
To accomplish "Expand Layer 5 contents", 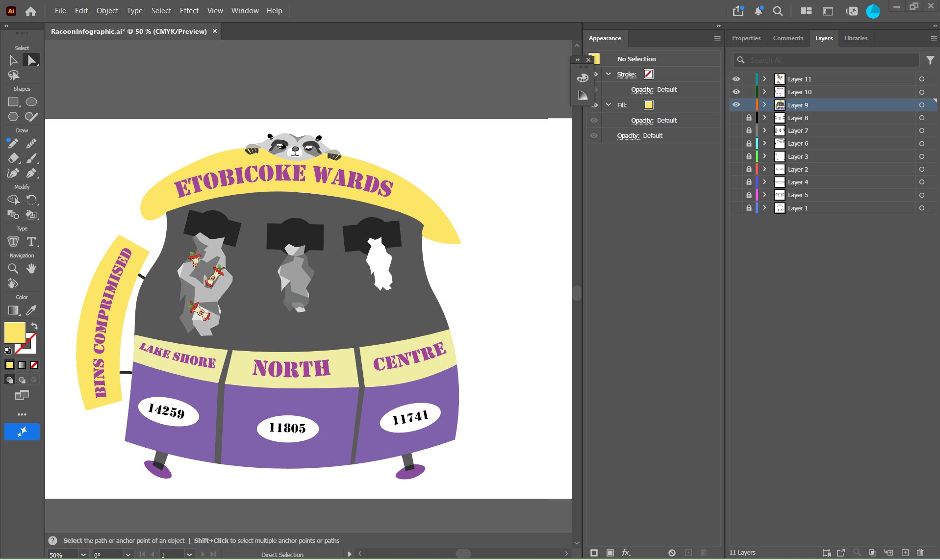I will (x=764, y=195).
